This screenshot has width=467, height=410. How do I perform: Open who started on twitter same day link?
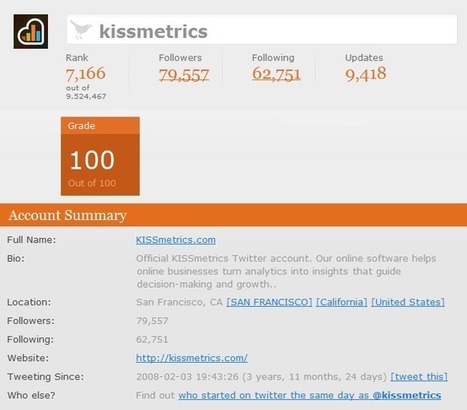tap(310, 395)
